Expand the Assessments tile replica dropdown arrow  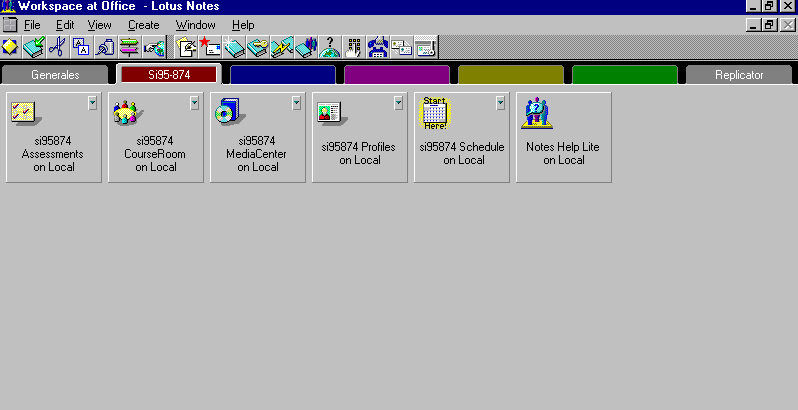92,103
